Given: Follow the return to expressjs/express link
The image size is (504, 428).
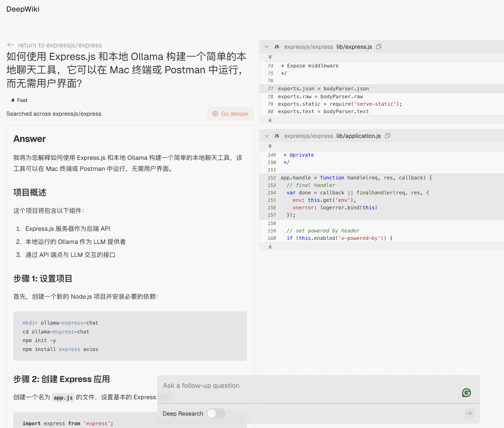Looking at the screenshot, I should point(60,45).
